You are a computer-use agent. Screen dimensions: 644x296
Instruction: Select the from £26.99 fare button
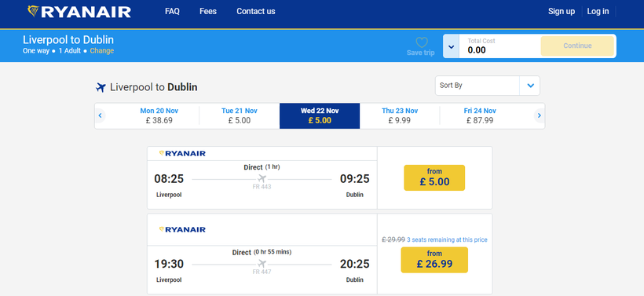(x=434, y=260)
